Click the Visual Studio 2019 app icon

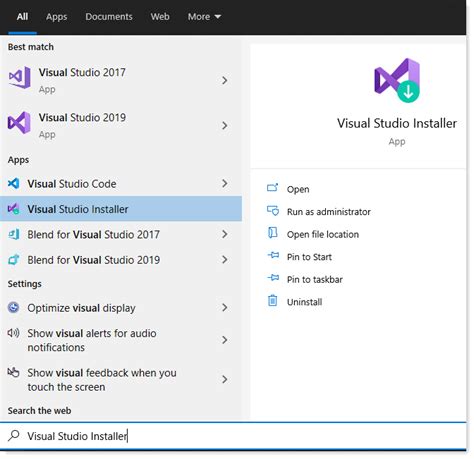[19, 123]
